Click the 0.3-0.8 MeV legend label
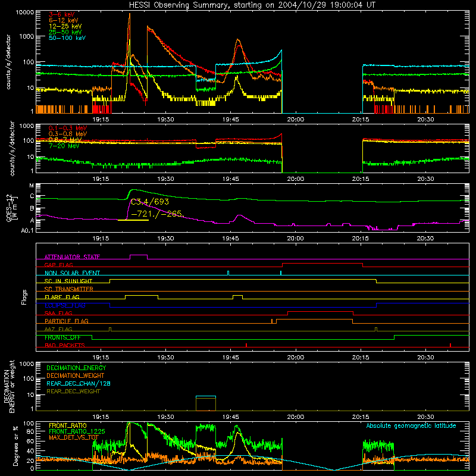The width and height of the screenshot is (476, 476). click(x=68, y=134)
